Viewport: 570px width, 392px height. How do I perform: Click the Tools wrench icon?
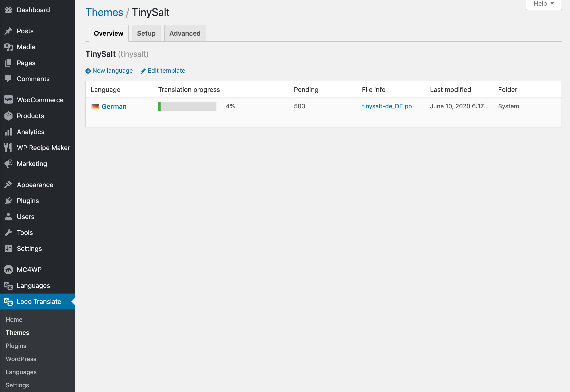(8, 233)
